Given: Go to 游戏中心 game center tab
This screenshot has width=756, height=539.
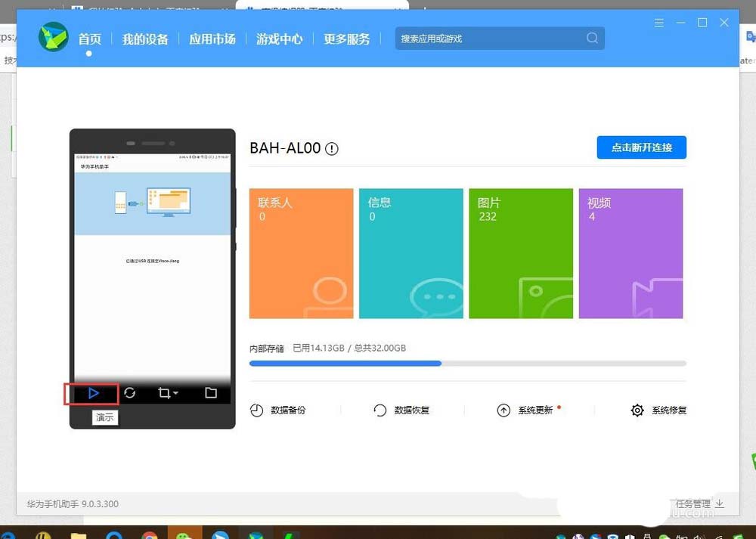Looking at the screenshot, I should point(279,39).
